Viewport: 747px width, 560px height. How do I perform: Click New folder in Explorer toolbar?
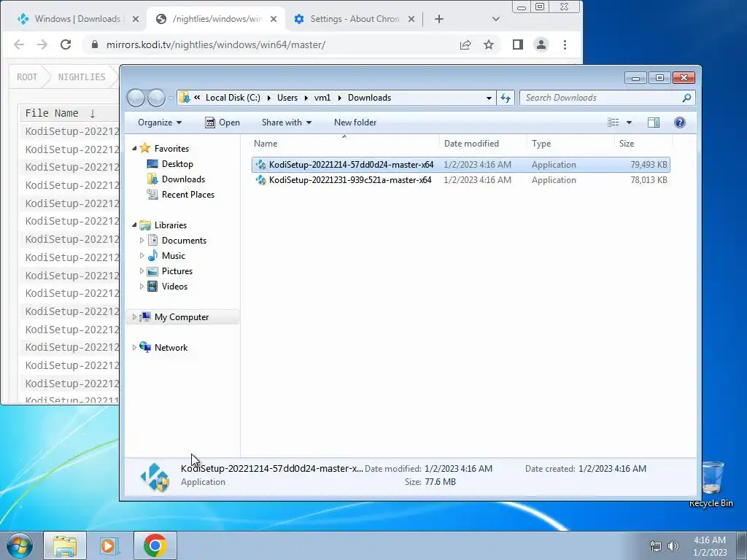tap(355, 122)
